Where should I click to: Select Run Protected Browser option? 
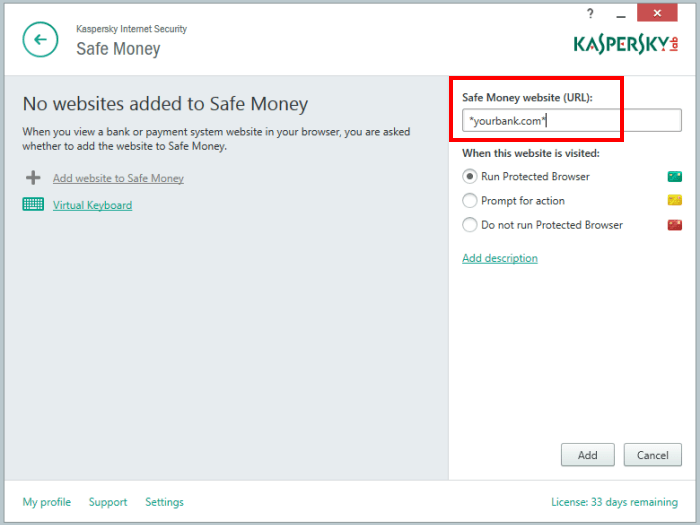click(470, 176)
